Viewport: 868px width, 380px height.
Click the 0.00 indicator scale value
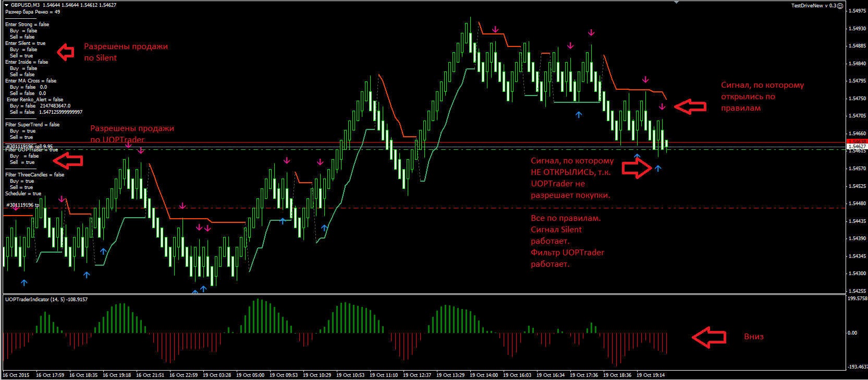pos(852,333)
